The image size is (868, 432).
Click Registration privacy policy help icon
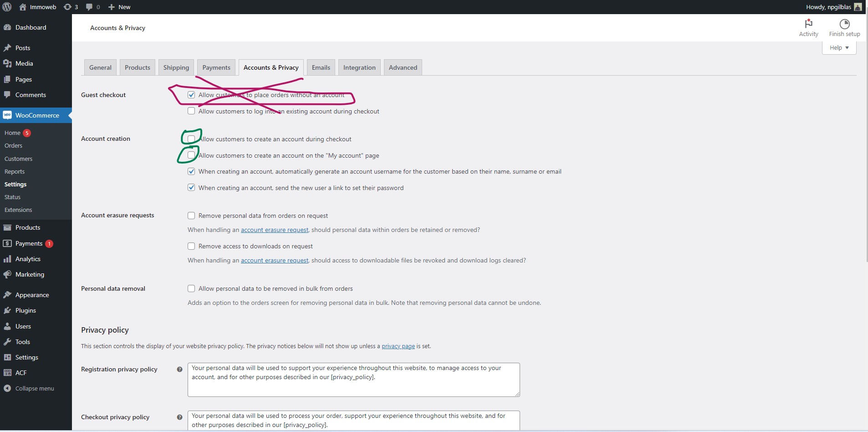pyautogui.click(x=179, y=369)
